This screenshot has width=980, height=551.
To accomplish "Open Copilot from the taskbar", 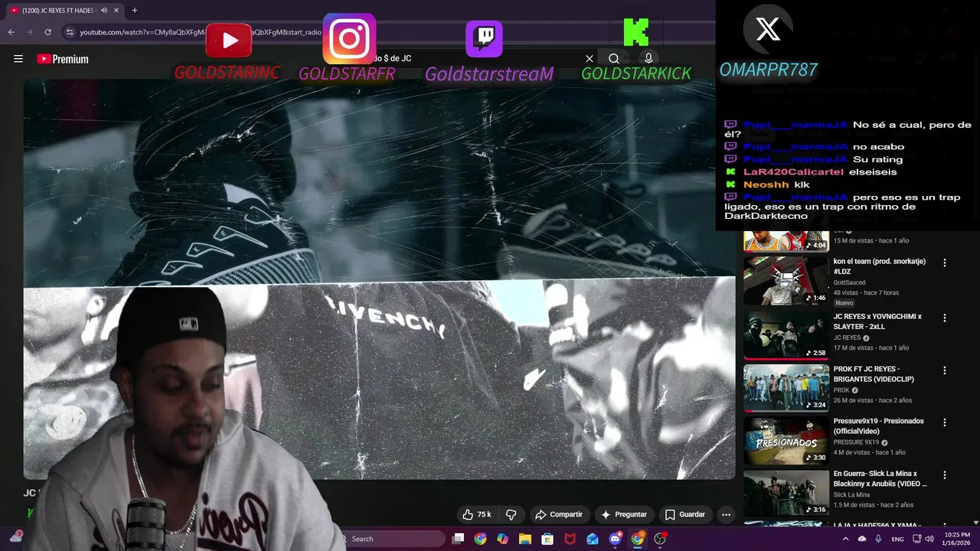I will click(x=502, y=539).
